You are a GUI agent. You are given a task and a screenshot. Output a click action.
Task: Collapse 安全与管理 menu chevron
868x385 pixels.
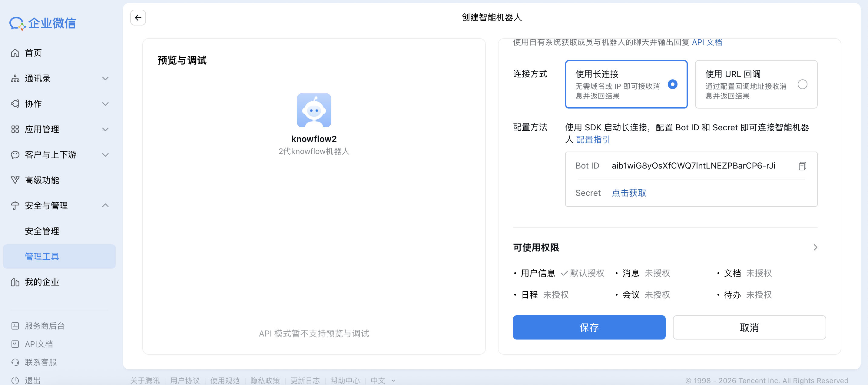pyautogui.click(x=105, y=206)
